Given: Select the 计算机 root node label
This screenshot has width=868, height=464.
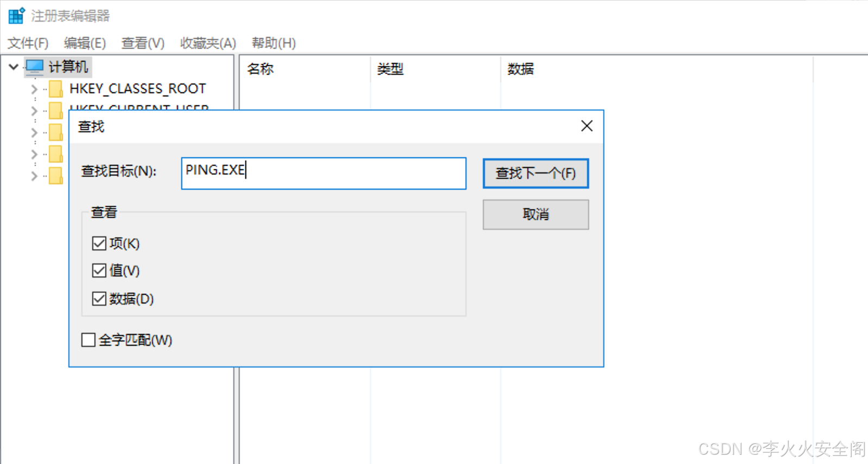Looking at the screenshot, I should [x=68, y=67].
